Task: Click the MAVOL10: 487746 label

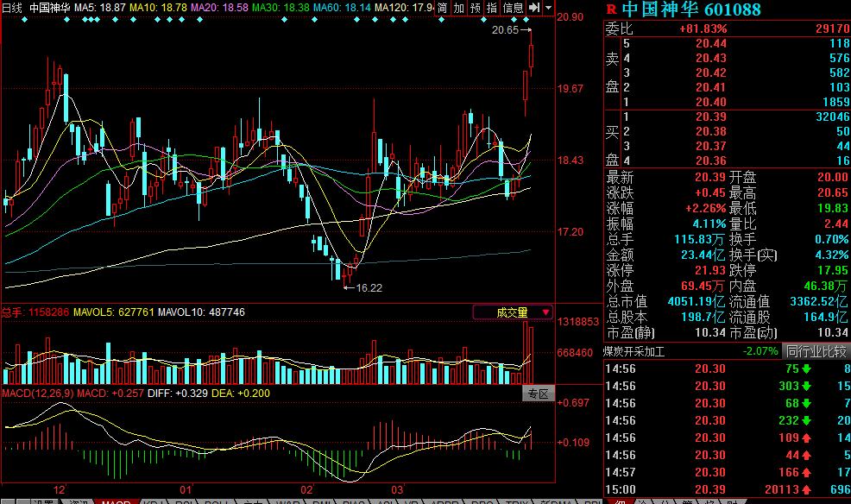Action: pos(201,312)
